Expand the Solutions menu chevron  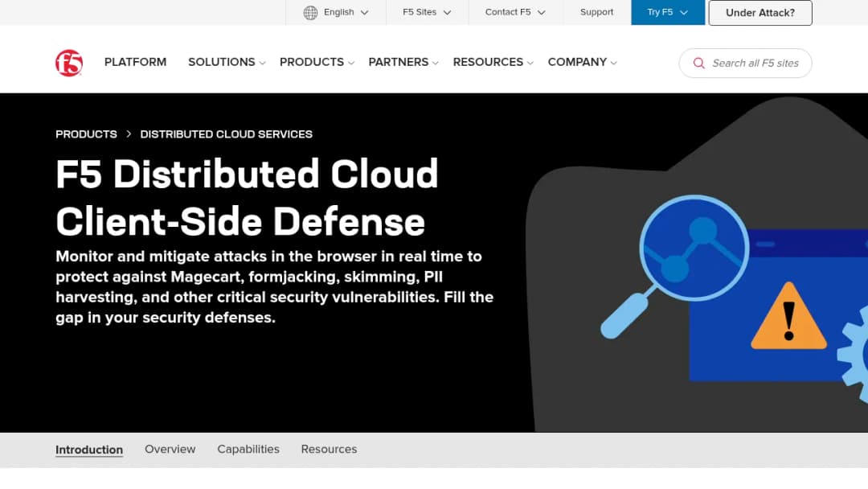point(262,63)
